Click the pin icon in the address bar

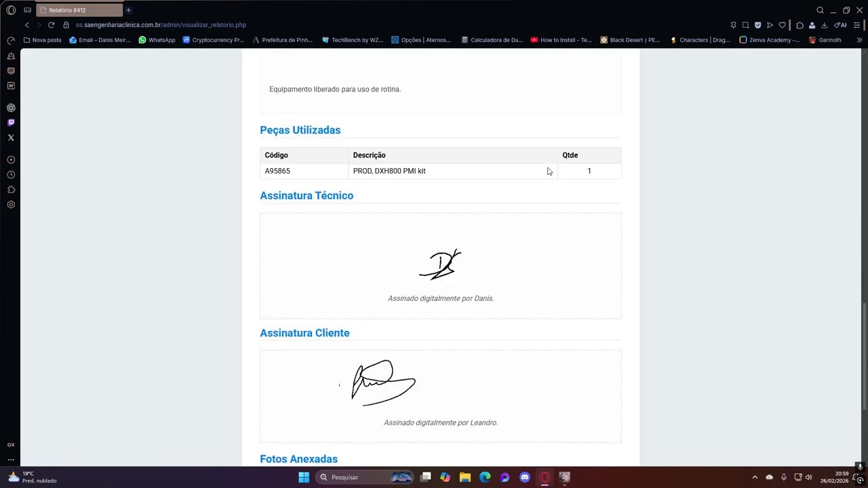(x=733, y=25)
